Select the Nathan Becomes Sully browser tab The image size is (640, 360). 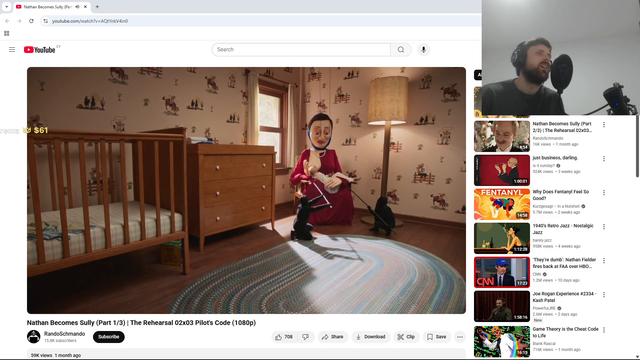(47, 7)
